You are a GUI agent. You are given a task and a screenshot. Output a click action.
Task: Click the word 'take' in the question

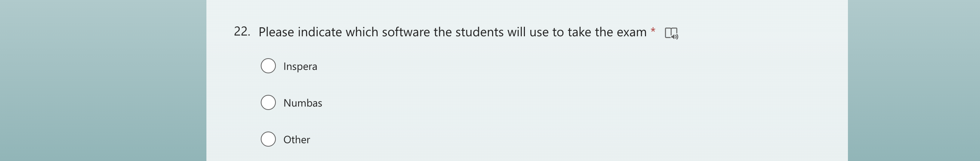coord(579,33)
